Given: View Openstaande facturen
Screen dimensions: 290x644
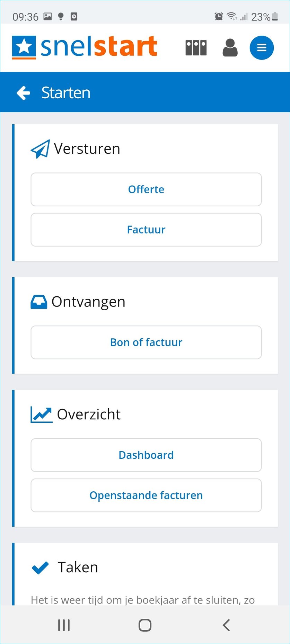Looking at the screenshot, I should point(146,495).
